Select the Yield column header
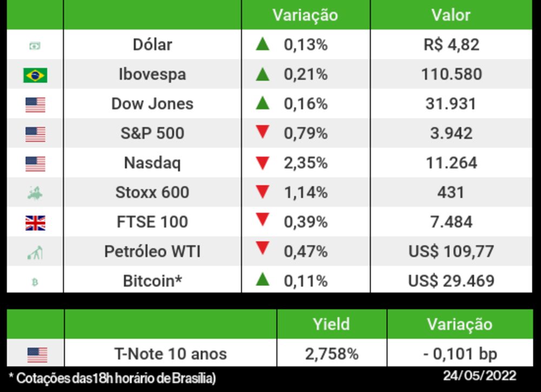The height and width of the screenshot is (392, 541). 331,324
